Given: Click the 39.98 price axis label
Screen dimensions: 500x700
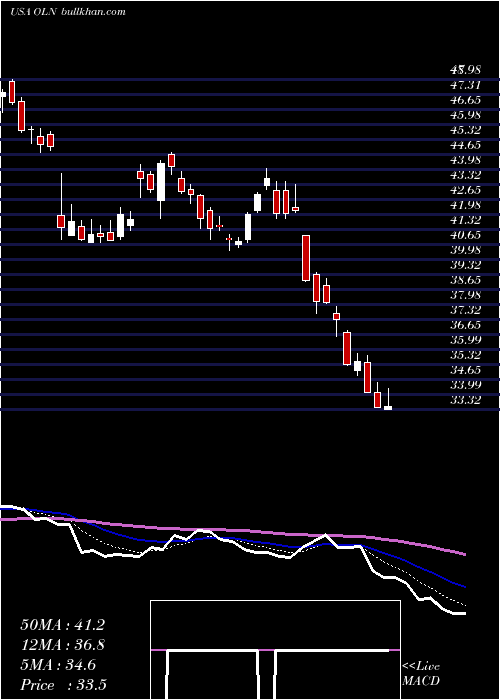Looking at the screenshot, I should pos(466,250).
